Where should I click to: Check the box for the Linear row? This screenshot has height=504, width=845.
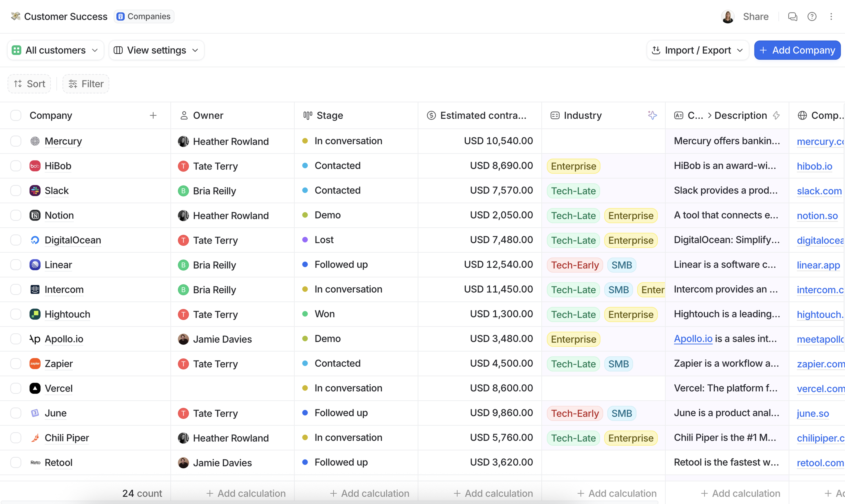[16, 265]
